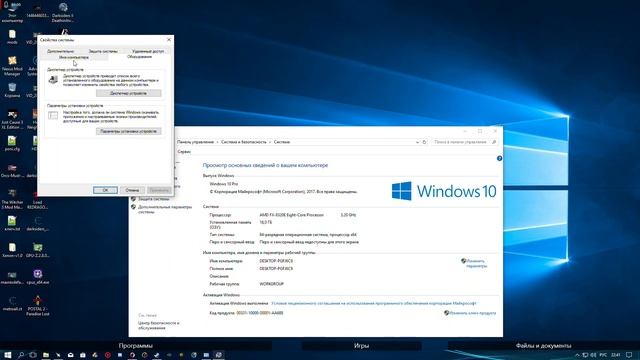The height and width of the screenshot is (360, 640).
Task: Open the mods file on desktop
Action: tap(12, 37)
